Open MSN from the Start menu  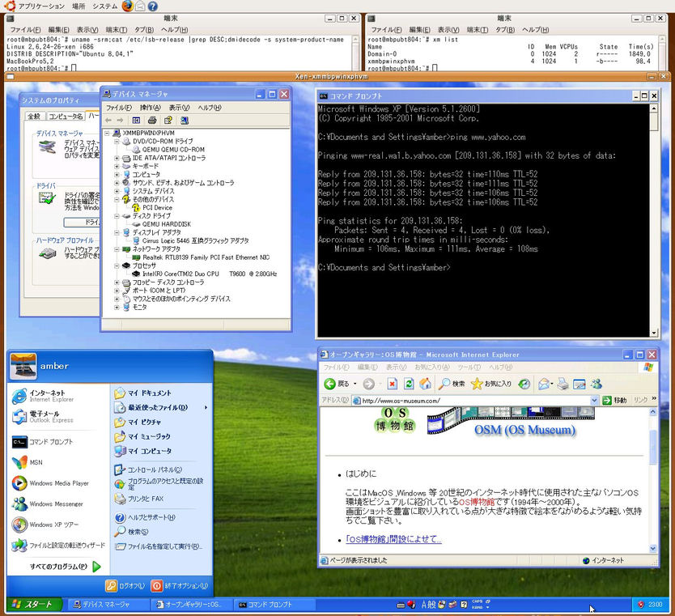28,462
